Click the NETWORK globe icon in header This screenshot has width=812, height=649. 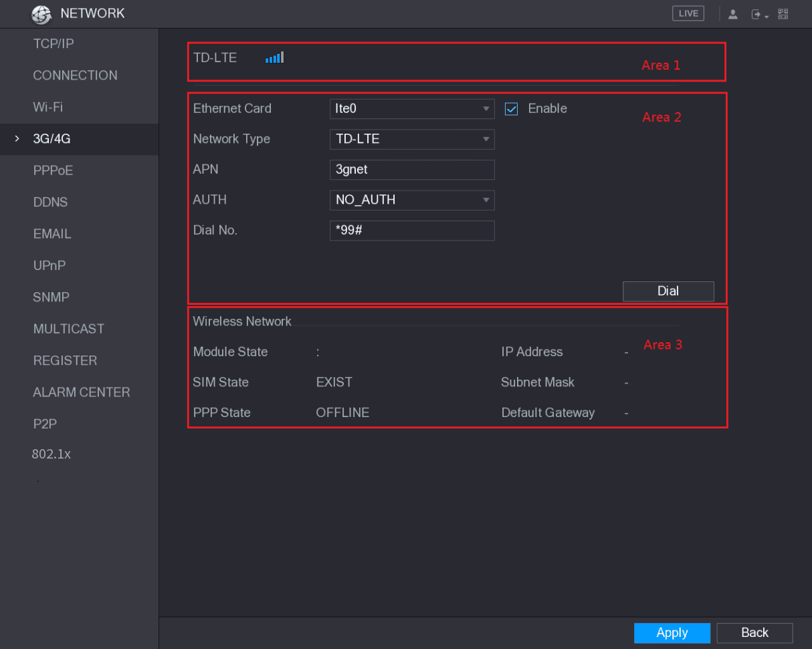click(x=41, y=14)
